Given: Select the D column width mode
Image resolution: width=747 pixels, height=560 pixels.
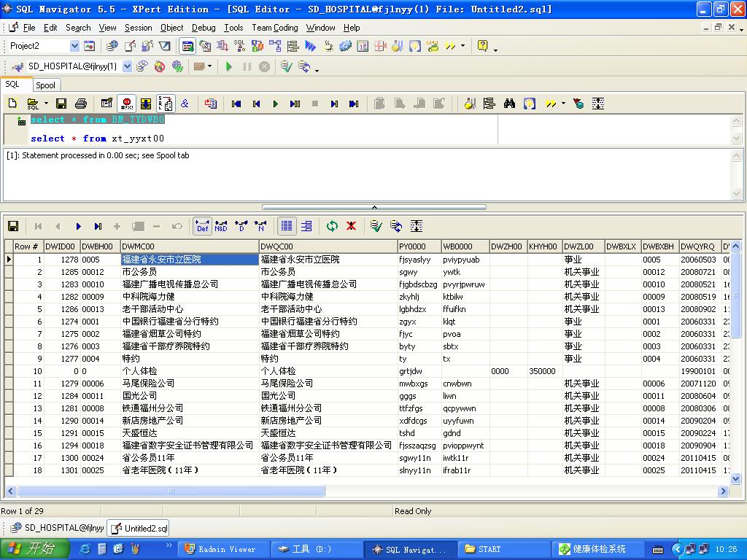Looking at the screenshot, I should (241, 226).
